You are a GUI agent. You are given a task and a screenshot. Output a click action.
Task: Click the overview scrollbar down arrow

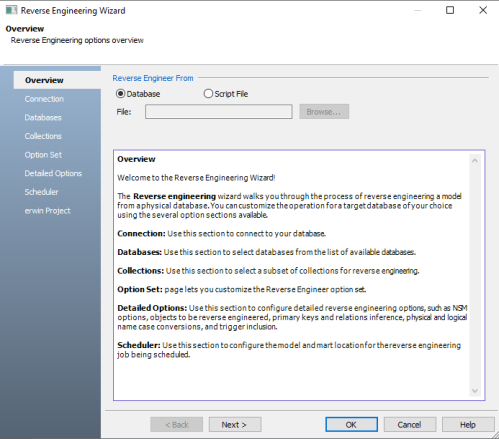pos(475,391)
